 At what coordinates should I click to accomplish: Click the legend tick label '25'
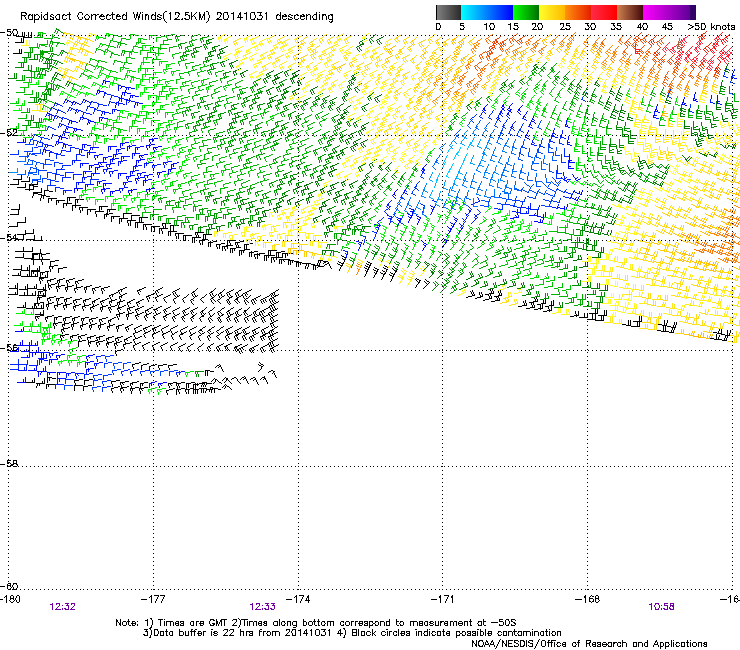pyautogui.click(x=565, y=27)
